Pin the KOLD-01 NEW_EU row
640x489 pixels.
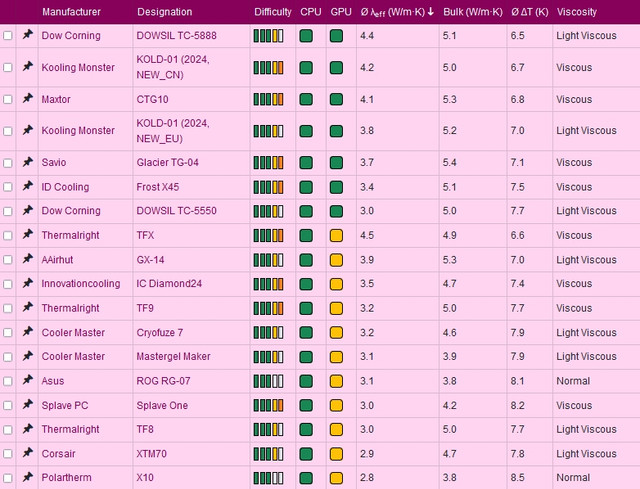27,130
